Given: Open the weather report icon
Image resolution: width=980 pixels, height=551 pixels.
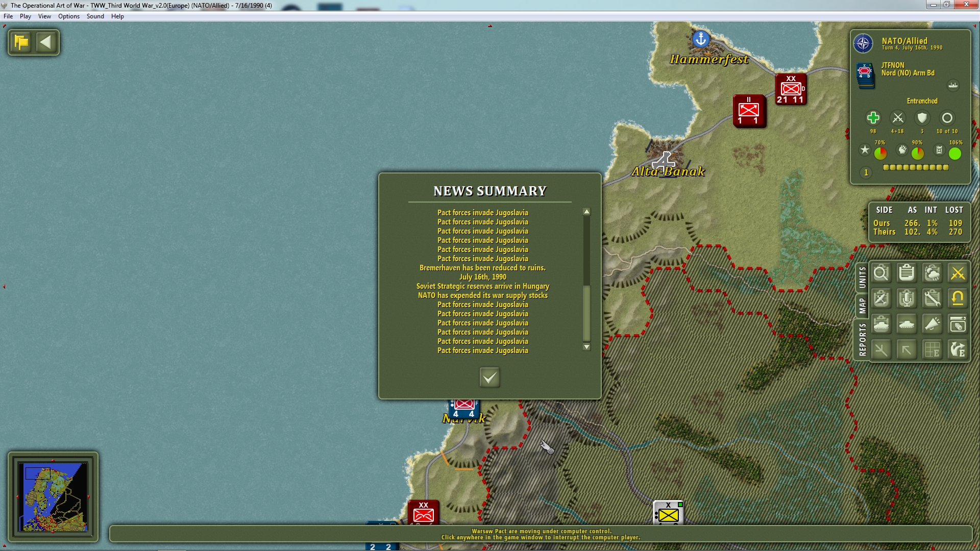Looking at the screenshot, I should click(x=932, y=273).
